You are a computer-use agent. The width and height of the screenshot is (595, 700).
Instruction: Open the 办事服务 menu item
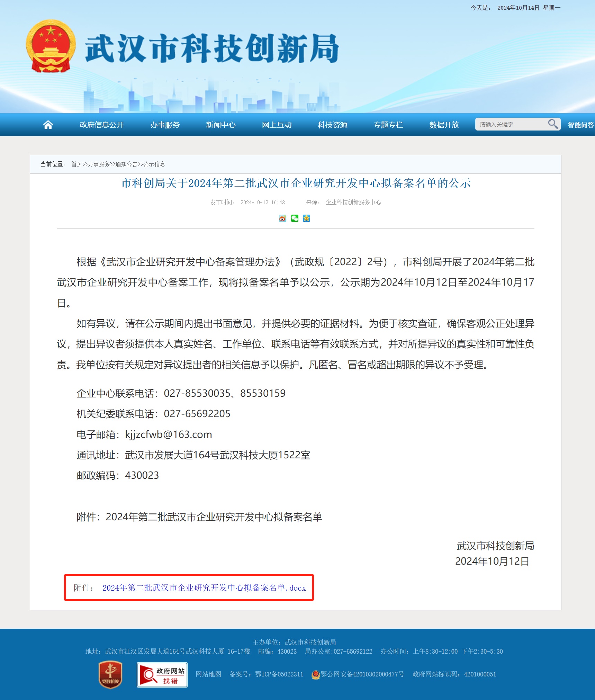(165, 125)
